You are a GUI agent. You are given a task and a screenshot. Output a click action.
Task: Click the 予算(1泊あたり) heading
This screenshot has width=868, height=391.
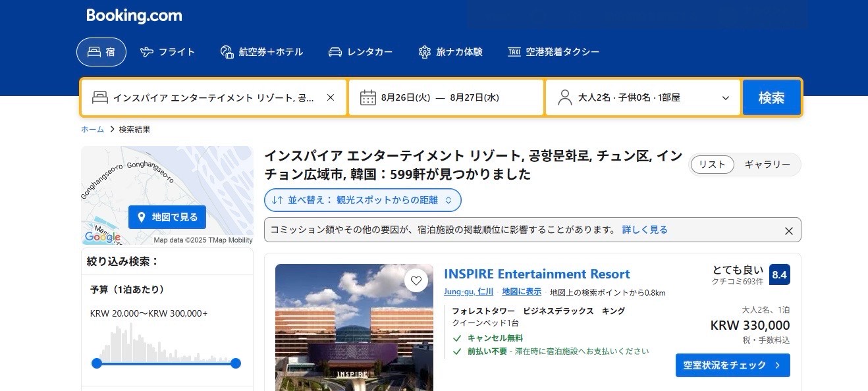click(127, 289)
